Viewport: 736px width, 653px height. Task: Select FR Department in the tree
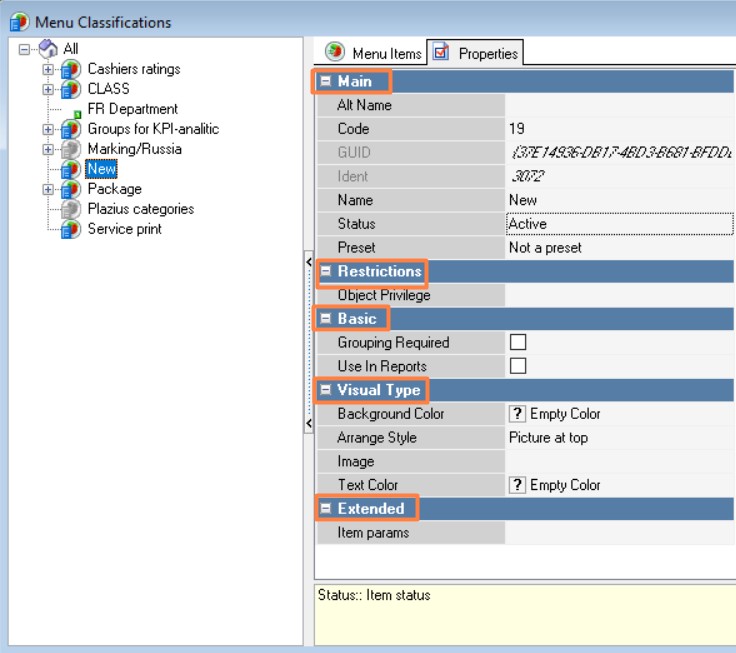(x=132, y=109)
